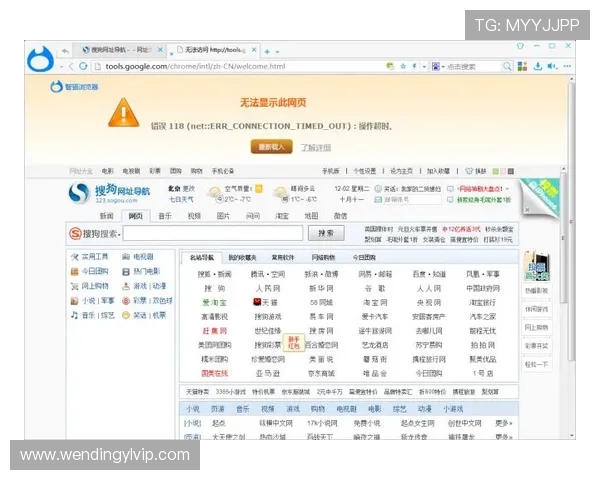This screenshot has height=480, width=600.
Task: Switch to the 今日团购 panel tab
Action: [x=364, y=258]
